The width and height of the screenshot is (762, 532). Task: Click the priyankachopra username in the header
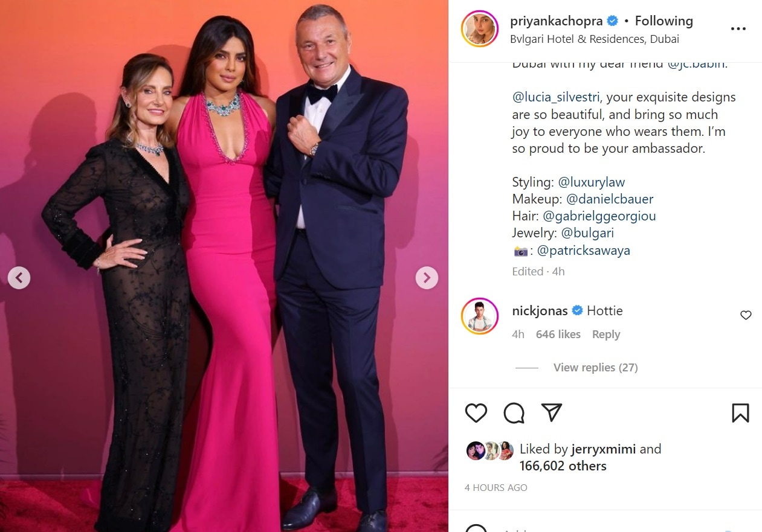coord(556,21)
